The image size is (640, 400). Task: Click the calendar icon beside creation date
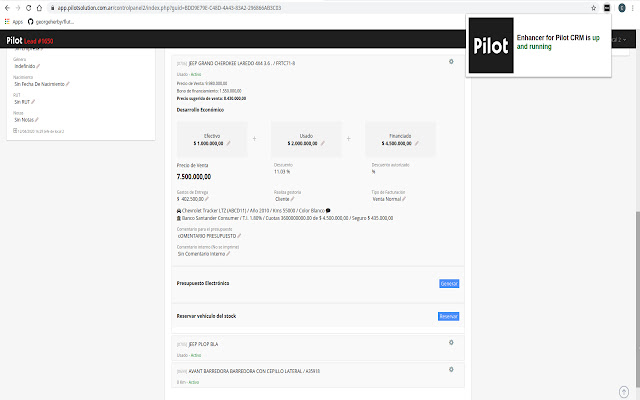(x=15, y=131)
